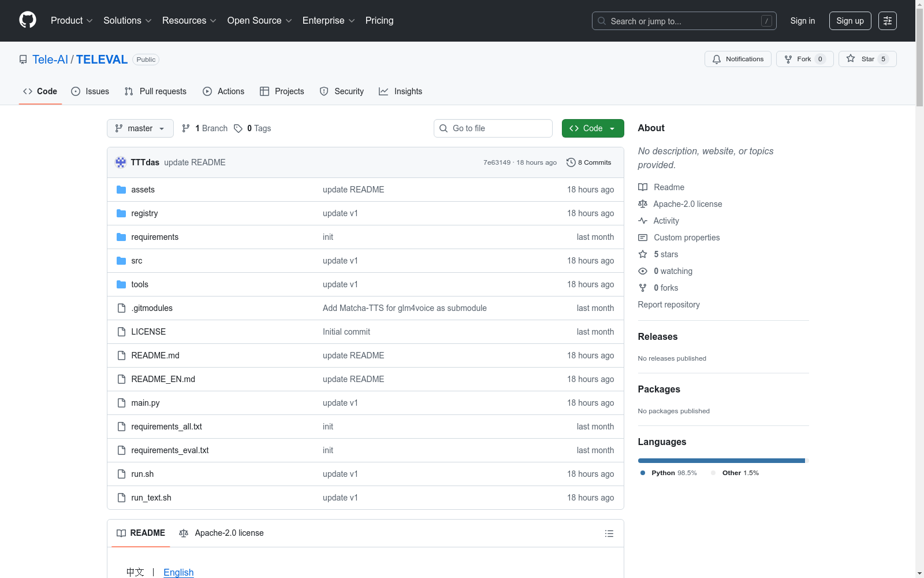
Task: Open the header command palette icon button
Action: click(888, 21)
